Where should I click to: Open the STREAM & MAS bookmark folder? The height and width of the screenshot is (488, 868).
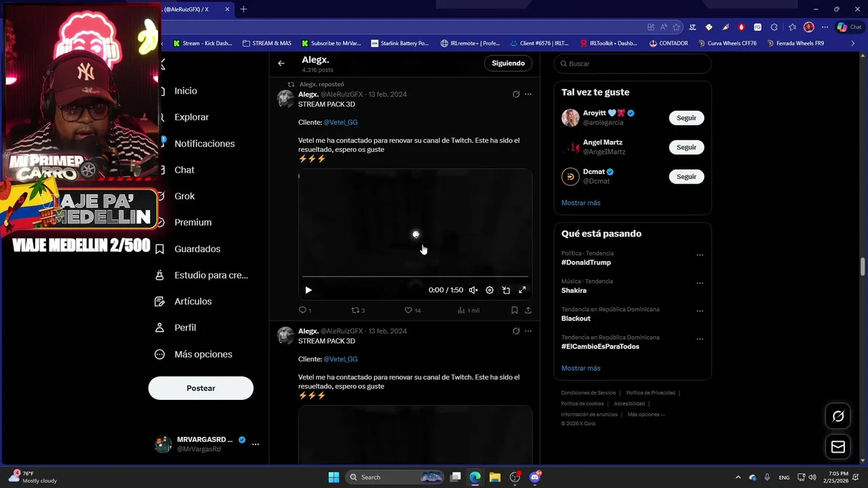click(x=267, y=43)
